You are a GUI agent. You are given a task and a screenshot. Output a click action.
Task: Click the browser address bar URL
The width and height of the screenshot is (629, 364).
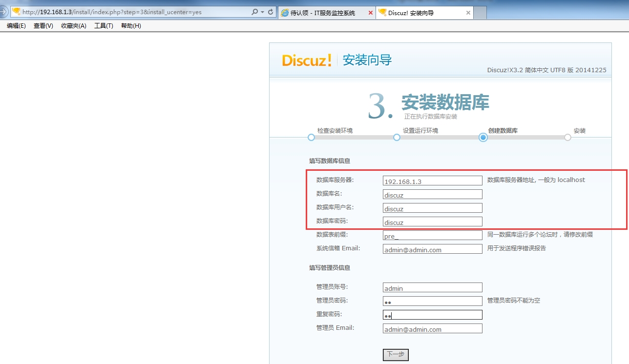[112, 12]
